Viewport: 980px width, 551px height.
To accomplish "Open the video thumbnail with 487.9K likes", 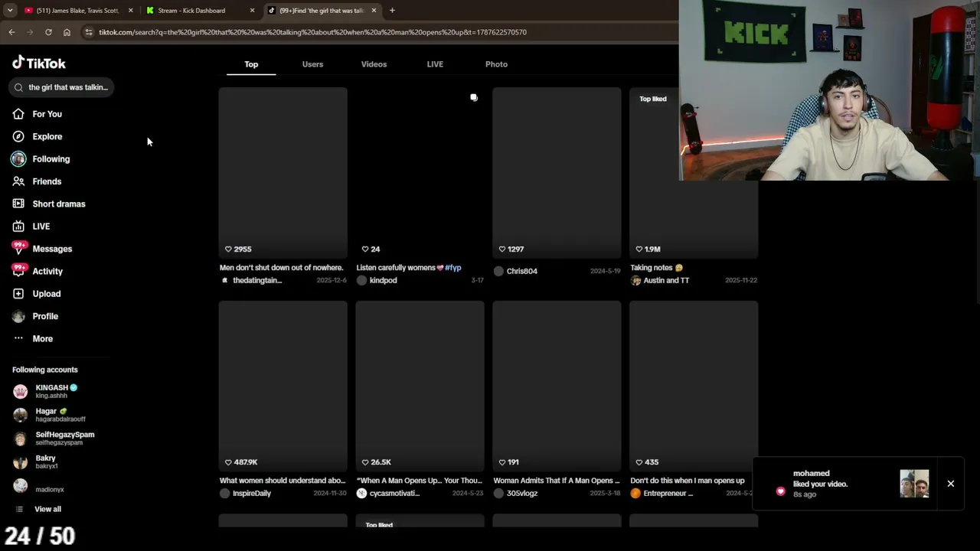I will pos(283,386).
